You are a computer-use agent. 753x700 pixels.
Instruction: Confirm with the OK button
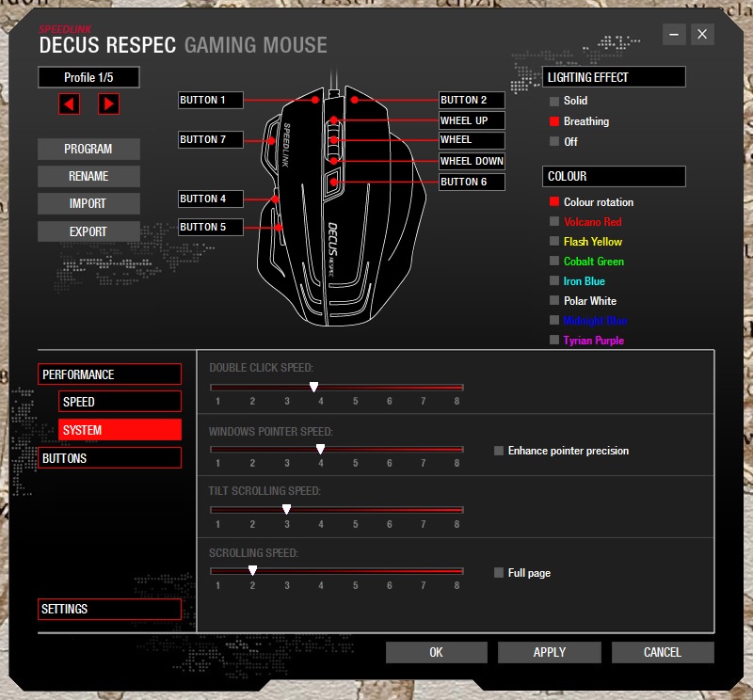437,652
